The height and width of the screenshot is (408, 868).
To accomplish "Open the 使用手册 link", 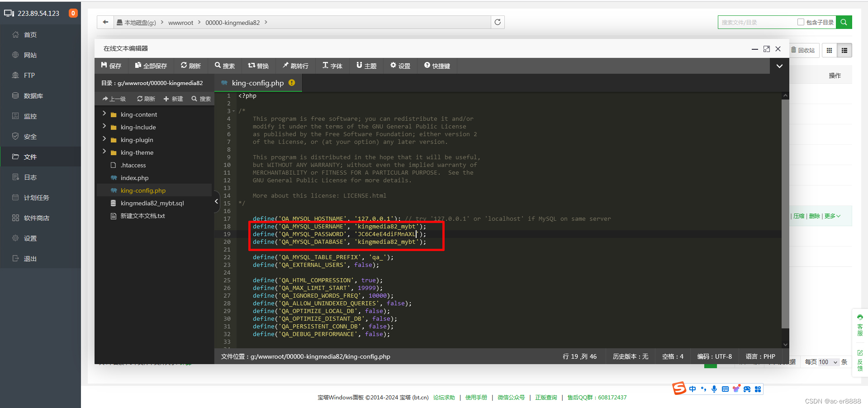I will [476, 398].
